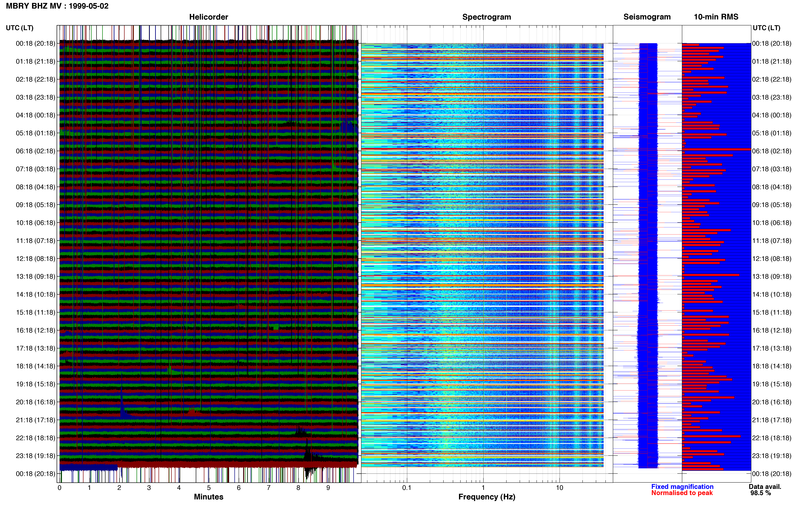This screenshot has width=812, height=508.
Task: Click the helicorder minute tick '9'
Action: coord(328,488)
